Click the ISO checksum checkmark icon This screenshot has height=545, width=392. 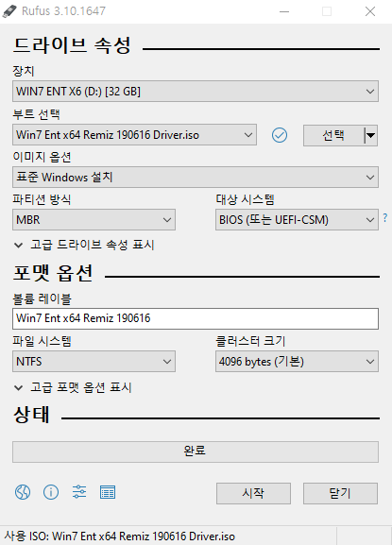pyautogui.click(x=280, y=135)
